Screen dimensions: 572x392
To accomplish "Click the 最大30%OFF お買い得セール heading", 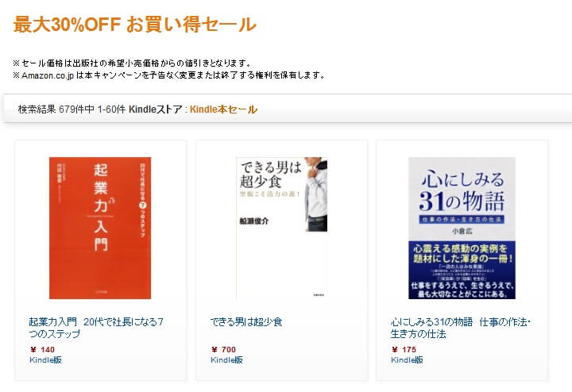I will (135, 25).
